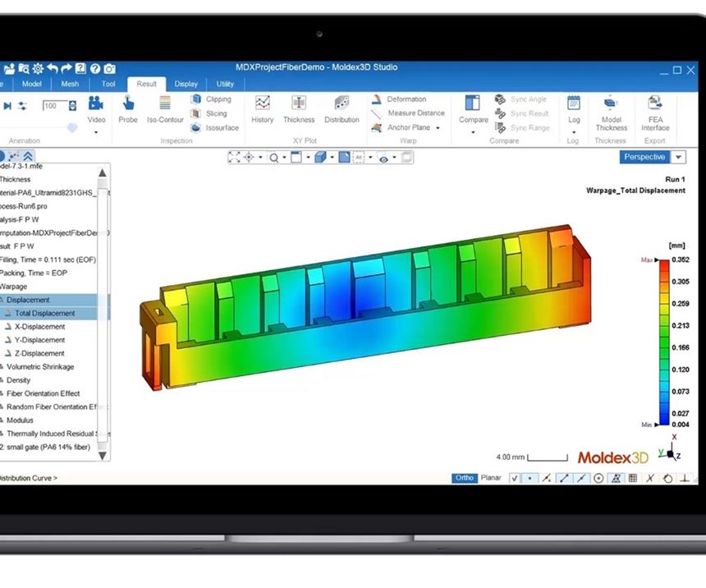Image resolution: width=706 pixels, height=588 pixels.
Task: Activate the Isosurface tool
Action: 215,128
